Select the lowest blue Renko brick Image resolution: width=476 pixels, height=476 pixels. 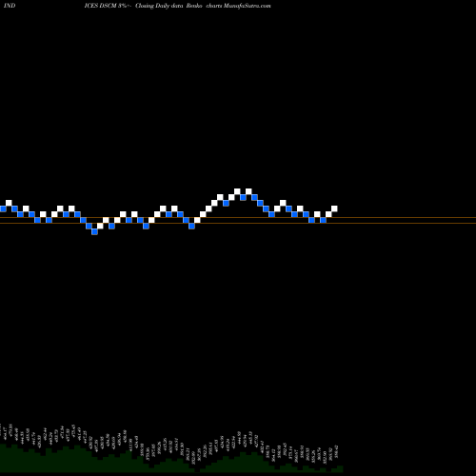tap(94, 232)
